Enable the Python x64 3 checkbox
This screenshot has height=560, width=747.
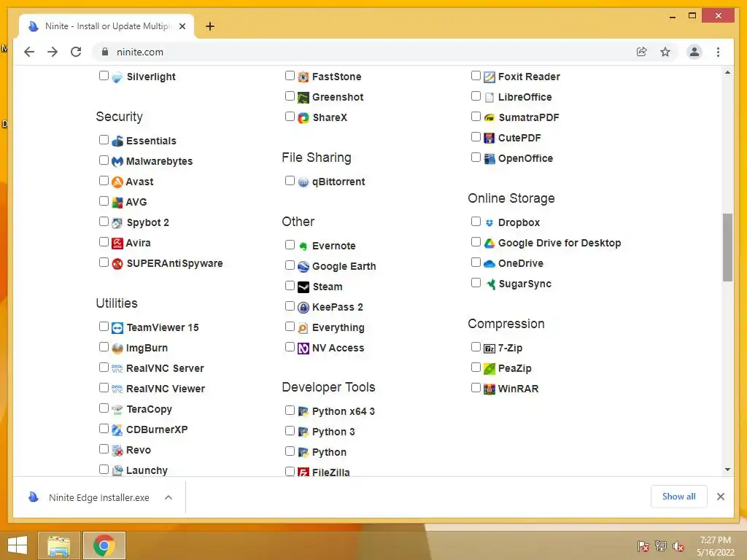pos(290,411)
